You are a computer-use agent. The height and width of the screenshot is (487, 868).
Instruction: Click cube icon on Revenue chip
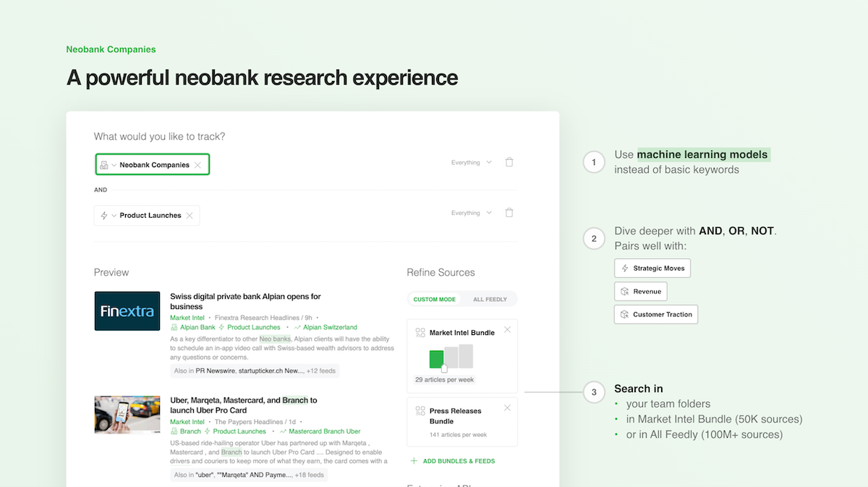pos(625,292)
